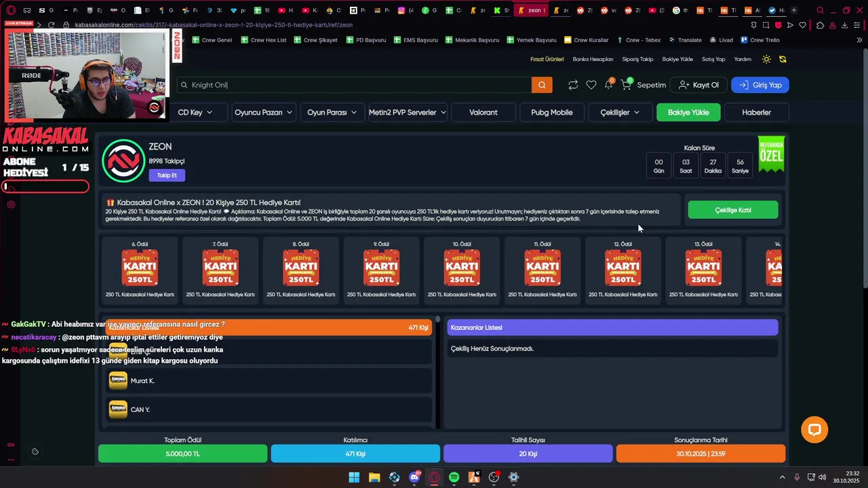This screenshot has width=868, height=488.
Task: Click the browser tab search magnifier
Action: 820,10
